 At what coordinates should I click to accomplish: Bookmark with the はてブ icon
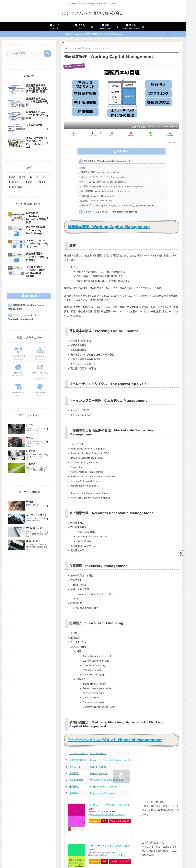click(112, 134)
